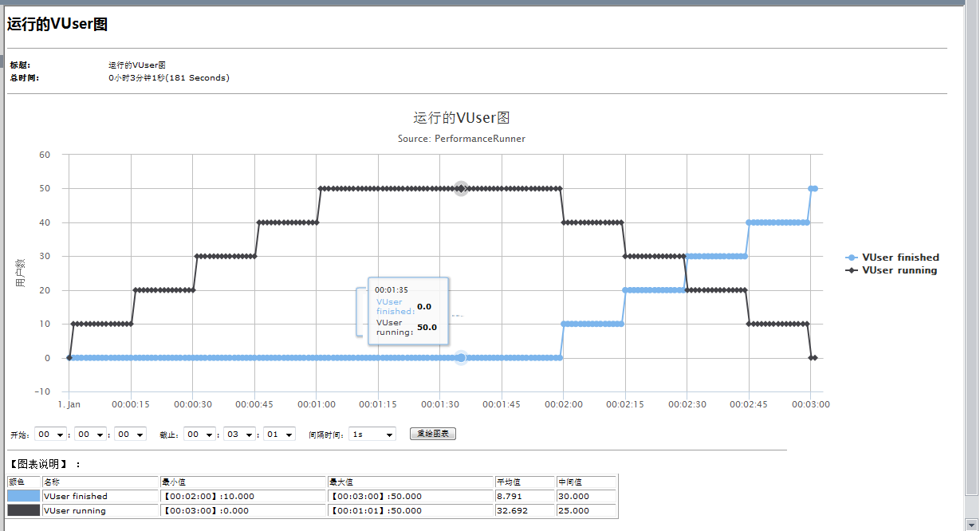Click the highlighted VUser finished point at 00:01:35
Image resolution: width=980 pixels, height=531 pixels.
coord(461,358)
